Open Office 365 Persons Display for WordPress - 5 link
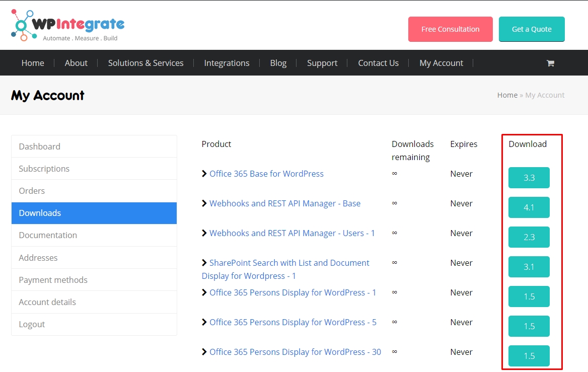This screenshot has width=588, height=372. click(x=293, y=322)
